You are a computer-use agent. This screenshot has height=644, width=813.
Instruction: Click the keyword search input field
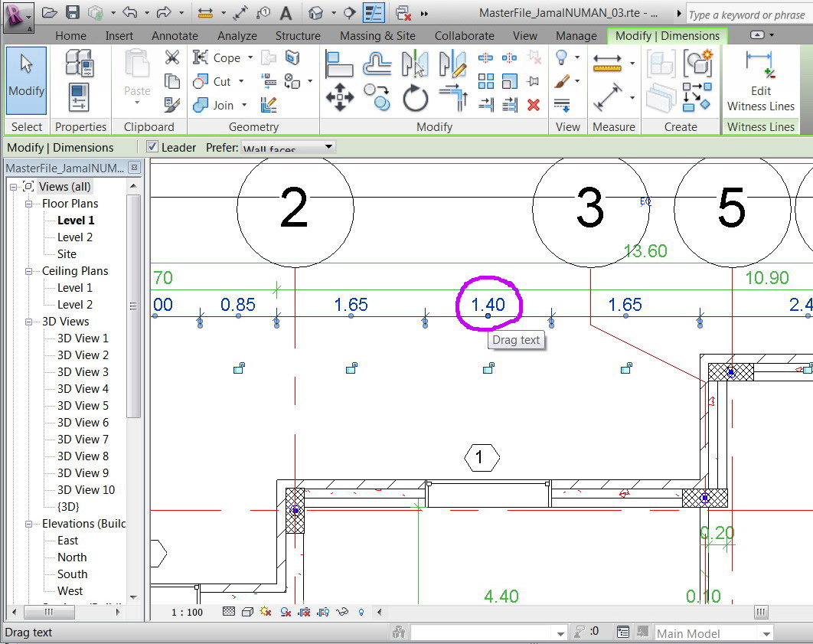[746, 15]
